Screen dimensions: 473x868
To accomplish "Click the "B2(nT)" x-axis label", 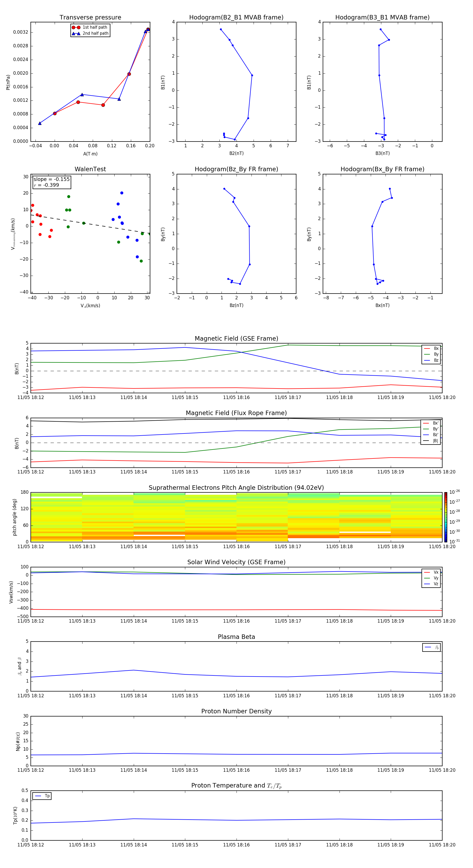I will click(x=236, y=153).
